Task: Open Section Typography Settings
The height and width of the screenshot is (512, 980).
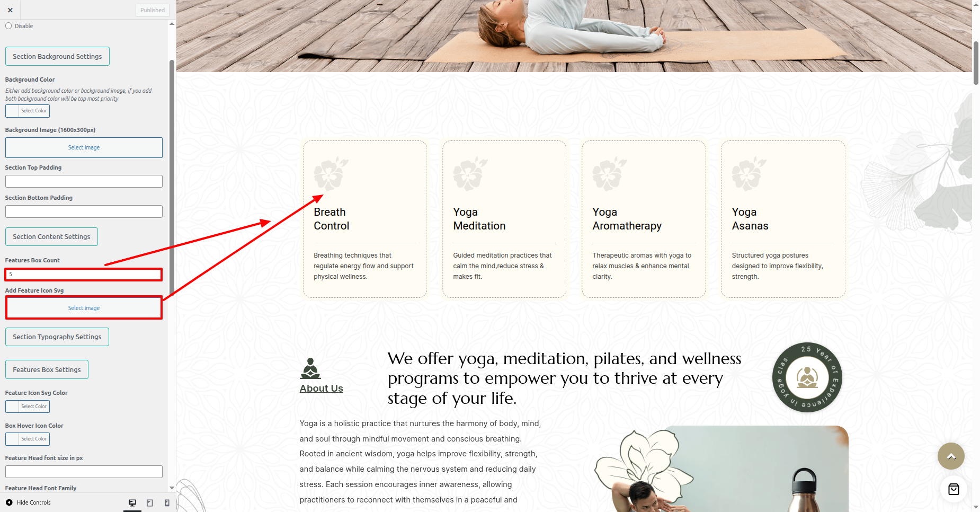Action: [x=57, y=337]
